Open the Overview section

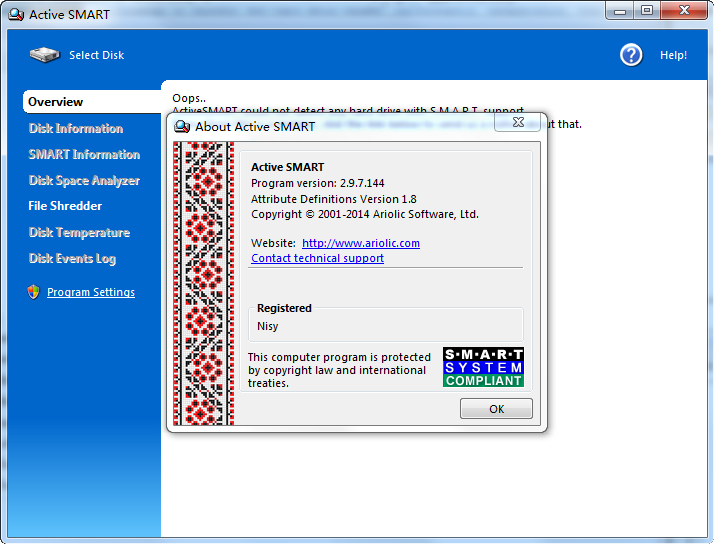pos(56,102)
